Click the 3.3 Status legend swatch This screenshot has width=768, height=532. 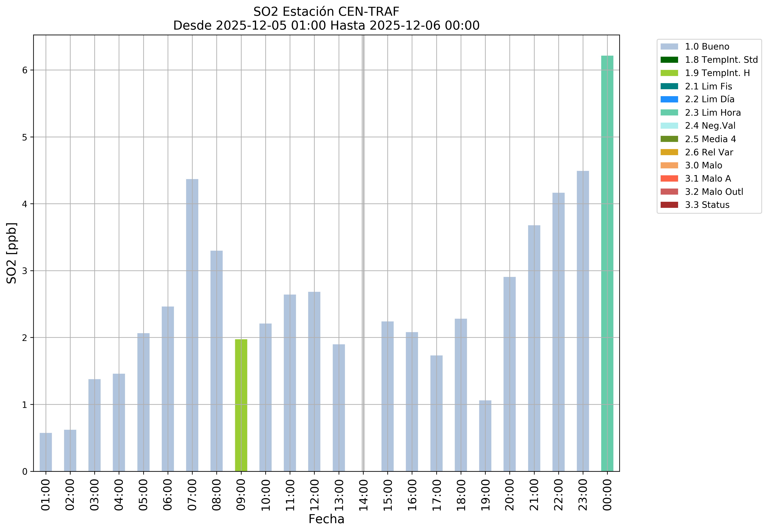(x=669, y=205)
